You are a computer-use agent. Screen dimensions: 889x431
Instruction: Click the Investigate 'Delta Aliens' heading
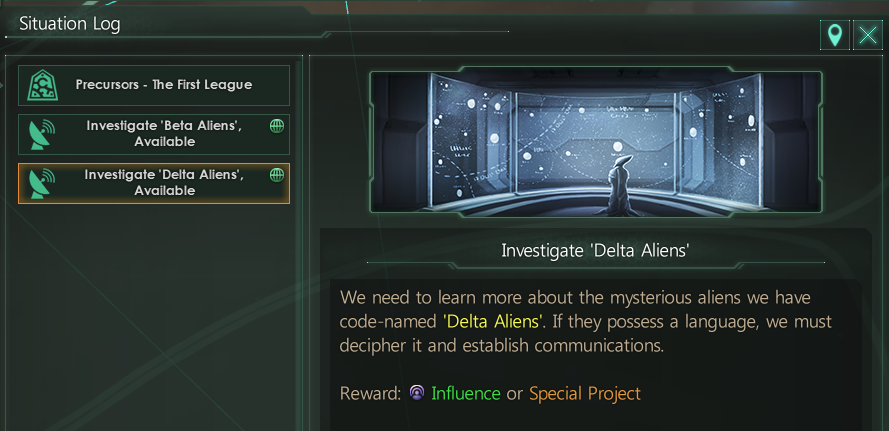(595, 250)
